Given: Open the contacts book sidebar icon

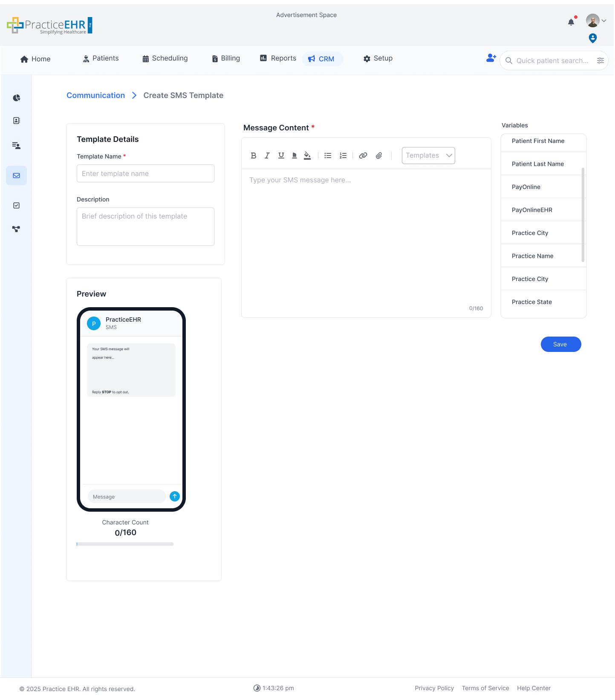Looking at the screenshot, I should [x=16, y=121].
